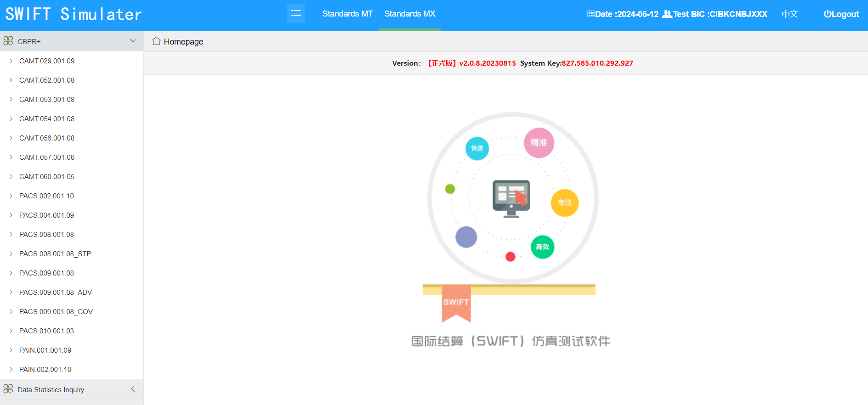This screenshot has height=405, width=868.
Task: Toggle the sidebar with the hamburger menu icon
Action: [x=296, y=13]
